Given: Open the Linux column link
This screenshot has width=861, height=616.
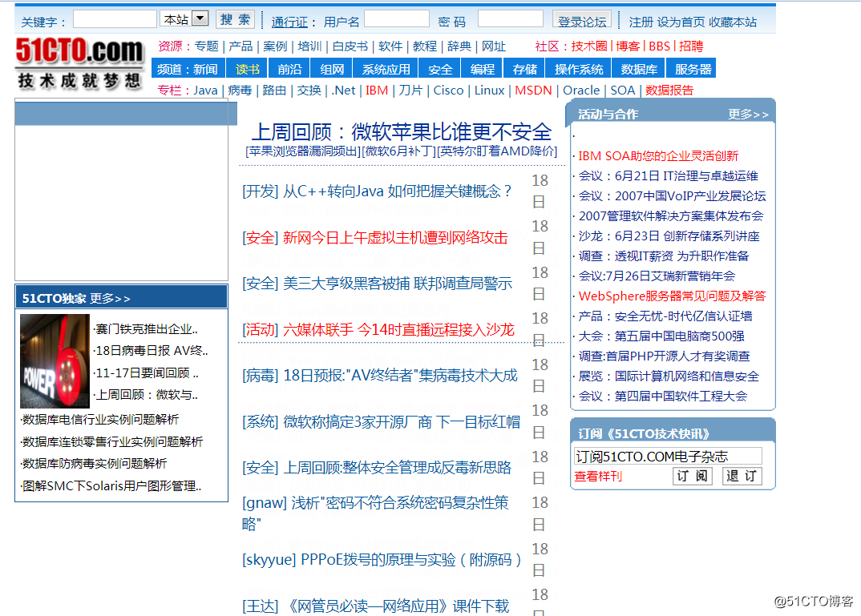Looking at the screenshot, I should click(489, 91).
